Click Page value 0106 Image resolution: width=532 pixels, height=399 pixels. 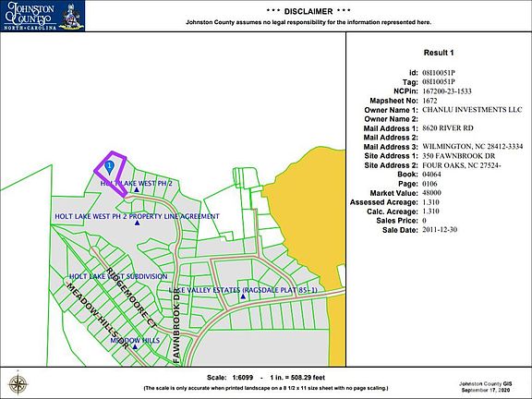click(x=429, y=184)
